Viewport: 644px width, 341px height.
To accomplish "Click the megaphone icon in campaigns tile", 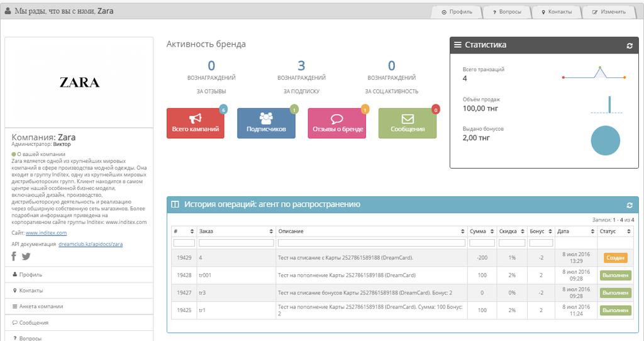I will click(x=196, y=118).
